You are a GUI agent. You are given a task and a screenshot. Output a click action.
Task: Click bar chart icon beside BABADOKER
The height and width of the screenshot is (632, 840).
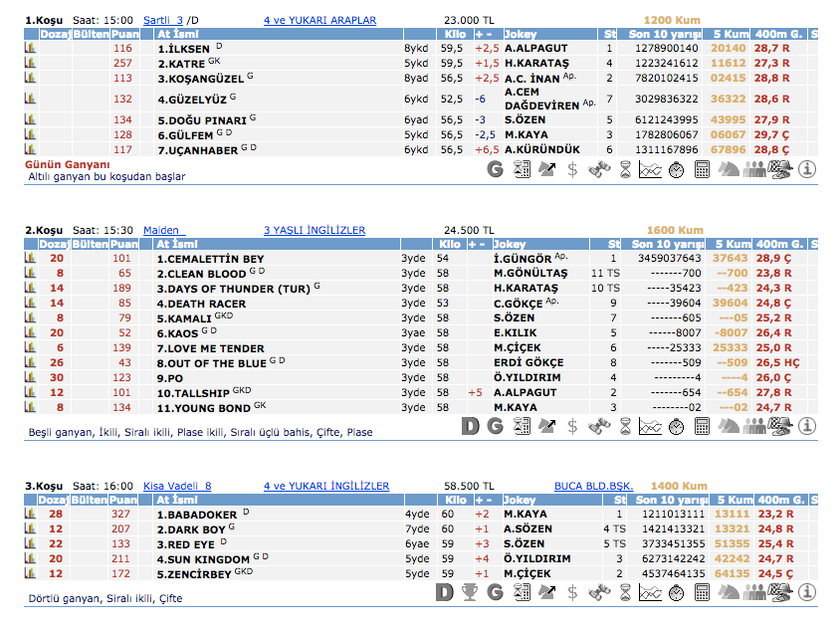coord(31,515)
